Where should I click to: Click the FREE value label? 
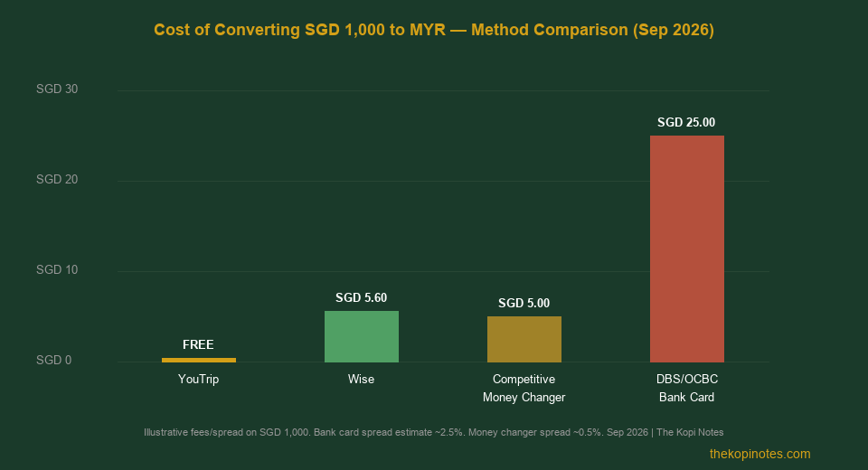click(198, 344)
